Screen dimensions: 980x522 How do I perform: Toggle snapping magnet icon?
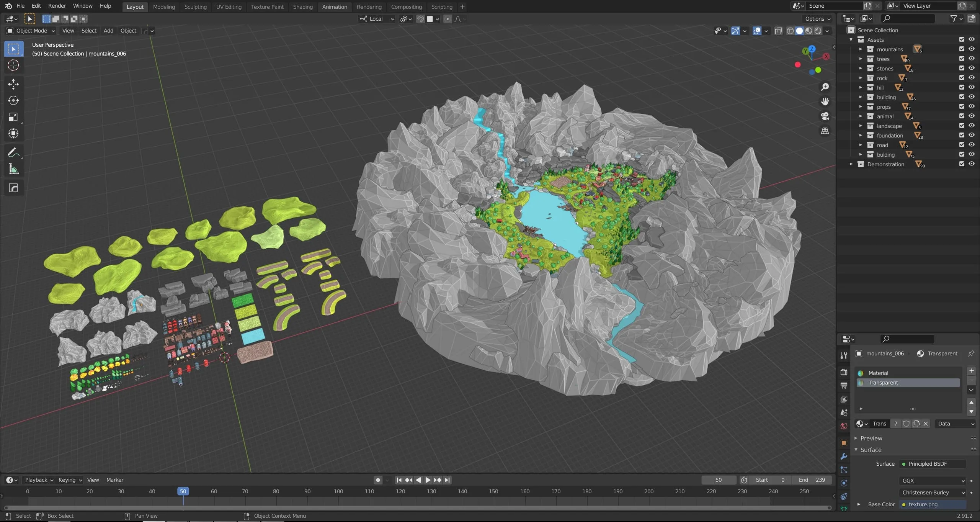click(420, 19)
